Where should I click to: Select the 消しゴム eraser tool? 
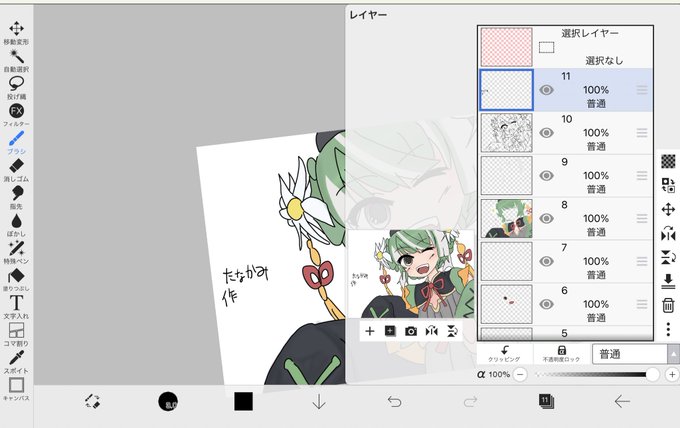[16, 170]
